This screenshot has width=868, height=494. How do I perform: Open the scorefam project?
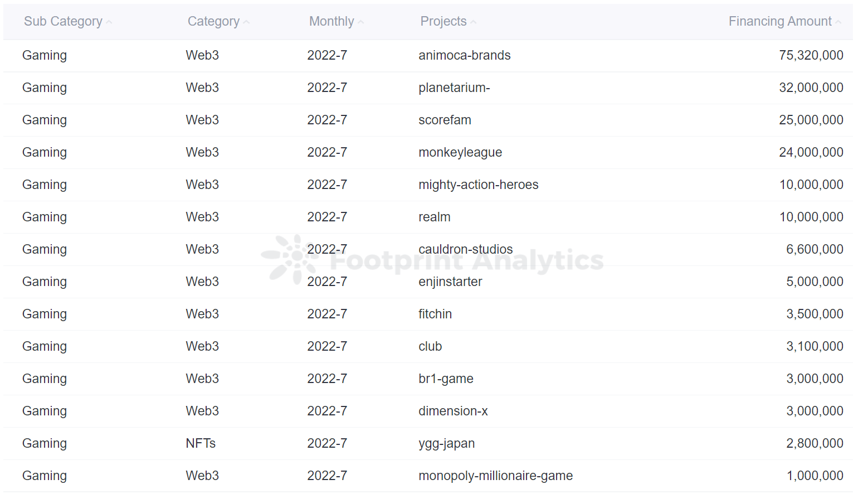(x=445, y=119)
